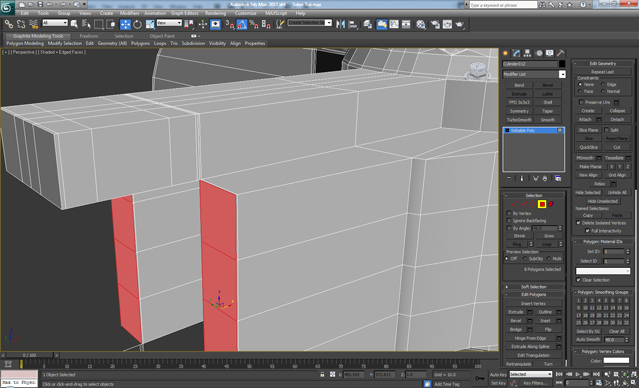Viewport: 639px width, 388px height.
Task: Select the highlighted Polygon sub-object level icon
Action: [x=542, y=204]
